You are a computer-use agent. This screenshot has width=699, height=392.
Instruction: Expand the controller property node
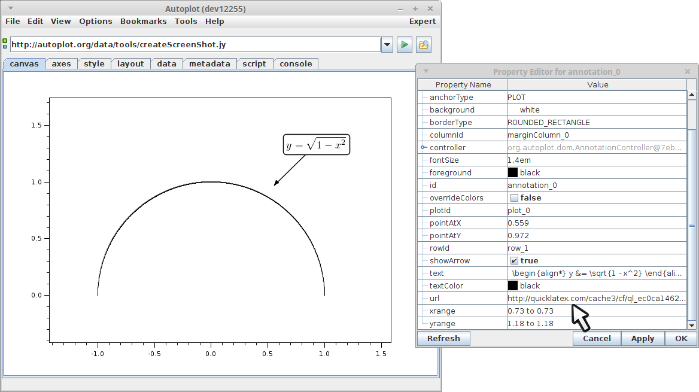click(x=424, y=147)
